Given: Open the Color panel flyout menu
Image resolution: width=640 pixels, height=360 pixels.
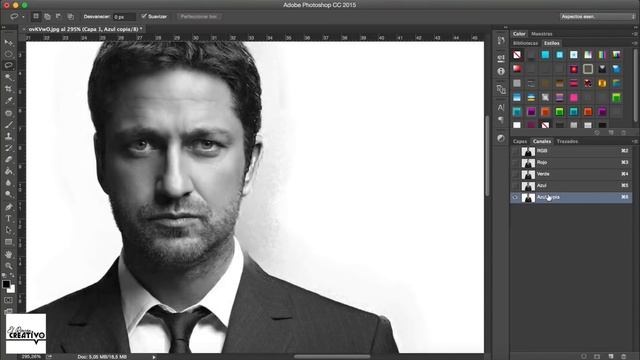Looking at the screenshot, I should pyautogui.click(x=635, y=34).
